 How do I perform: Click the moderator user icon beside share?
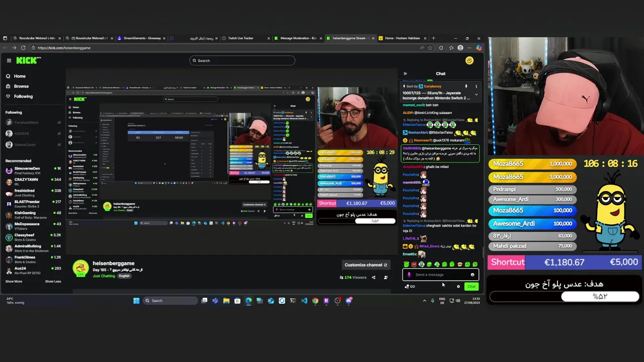coord(386,278)
